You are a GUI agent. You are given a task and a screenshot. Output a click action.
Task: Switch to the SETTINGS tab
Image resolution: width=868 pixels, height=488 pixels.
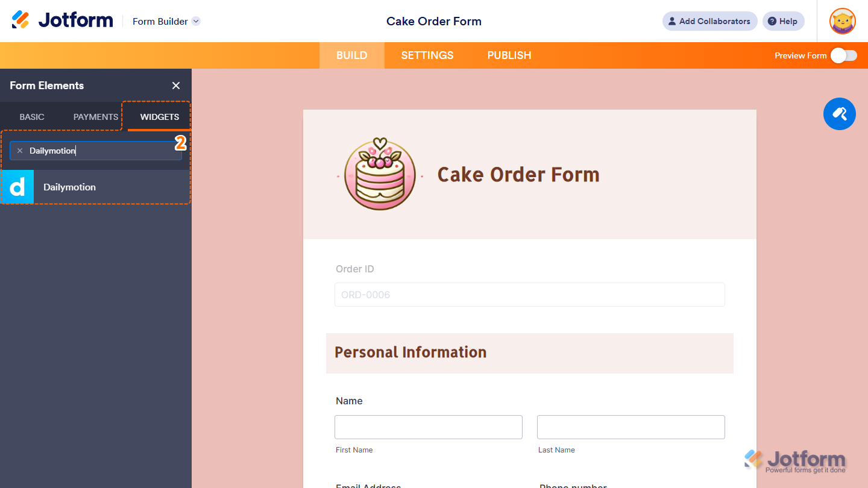[427, 55]
